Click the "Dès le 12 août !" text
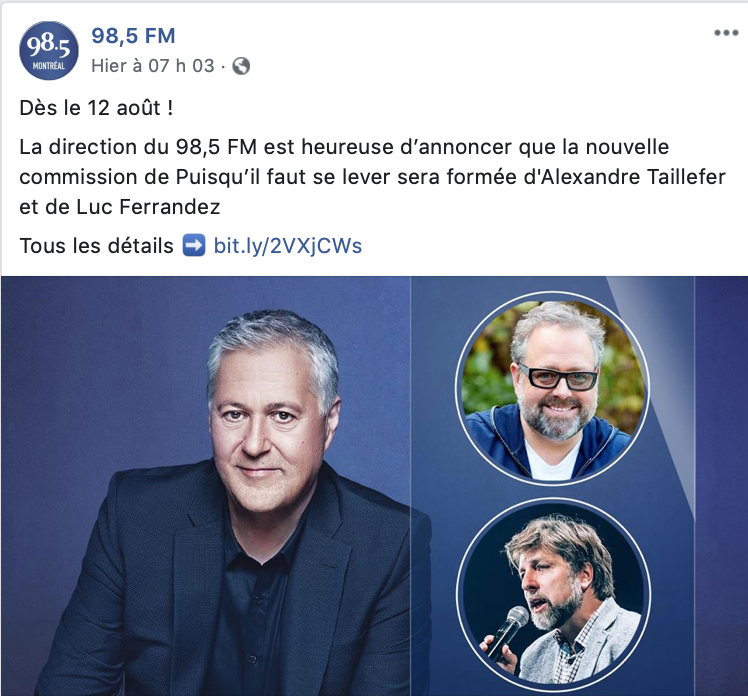The image size is (748, 696). pos(96,108)
